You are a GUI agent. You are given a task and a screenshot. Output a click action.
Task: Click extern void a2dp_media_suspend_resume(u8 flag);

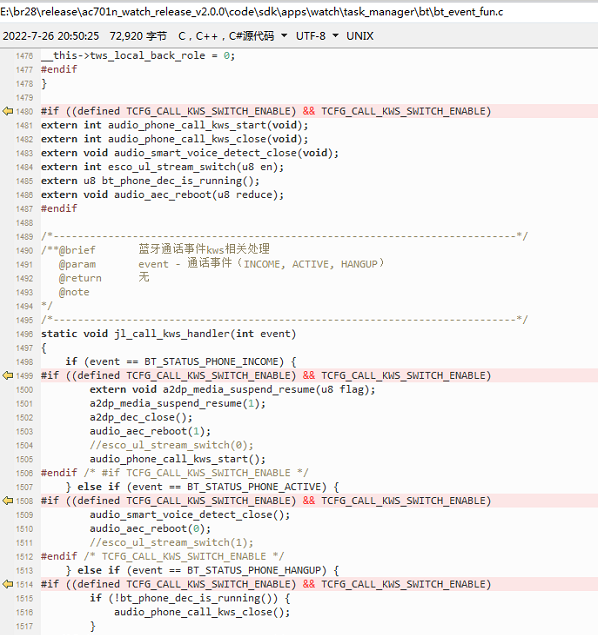232,390
